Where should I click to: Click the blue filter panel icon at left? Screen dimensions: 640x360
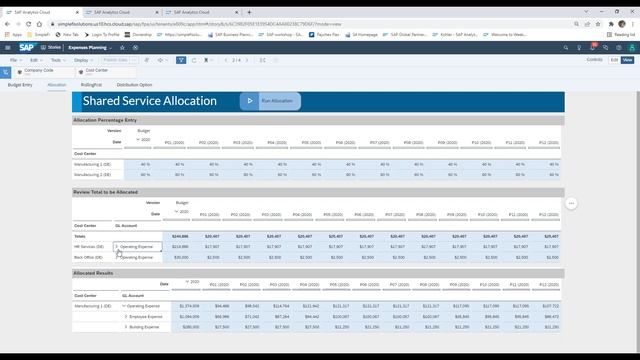pos(6,72)
